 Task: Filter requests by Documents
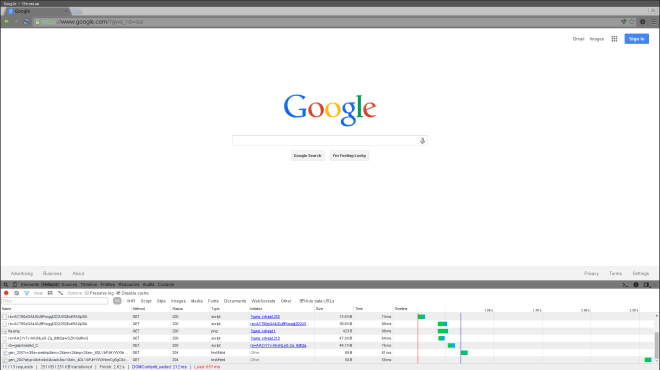(235, 301)
